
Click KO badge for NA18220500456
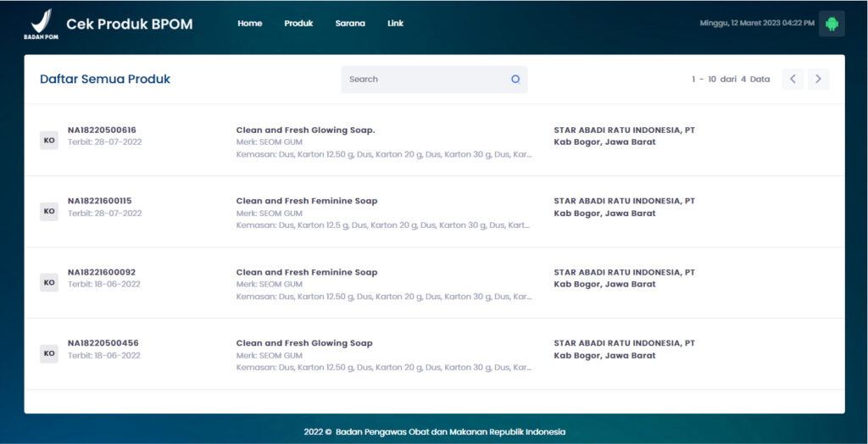click(x=49, y=353)
